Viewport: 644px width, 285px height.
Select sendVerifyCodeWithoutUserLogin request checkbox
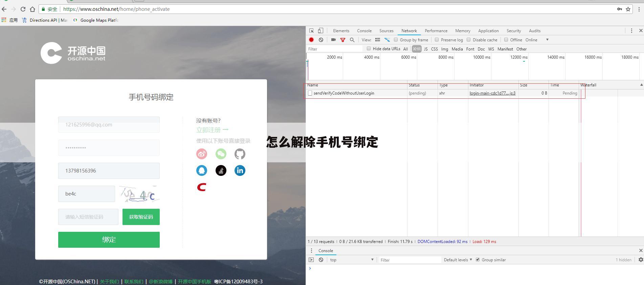310,93
